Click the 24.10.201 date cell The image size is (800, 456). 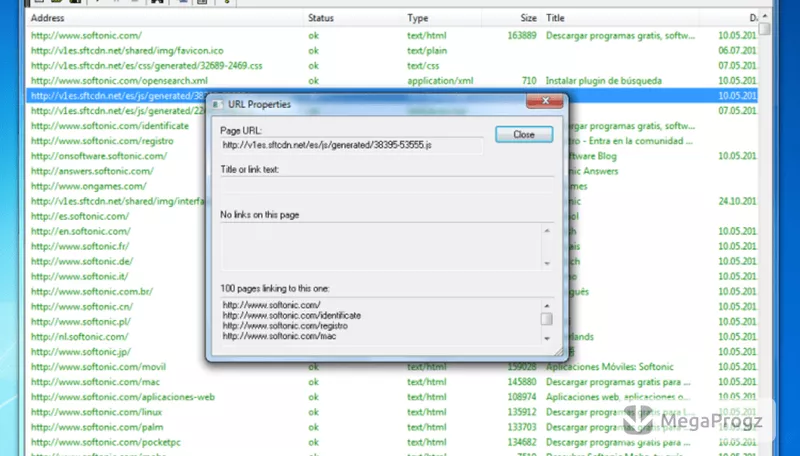(737, 201)
